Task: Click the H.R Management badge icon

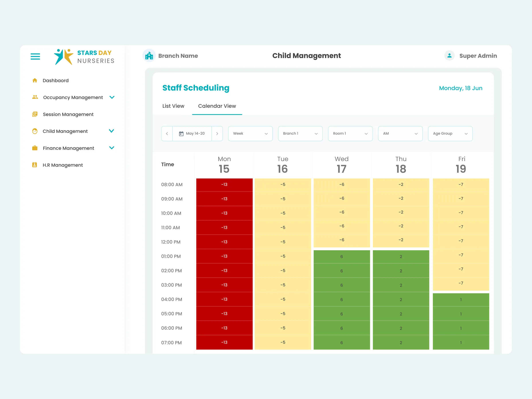Action: [35, 165]
